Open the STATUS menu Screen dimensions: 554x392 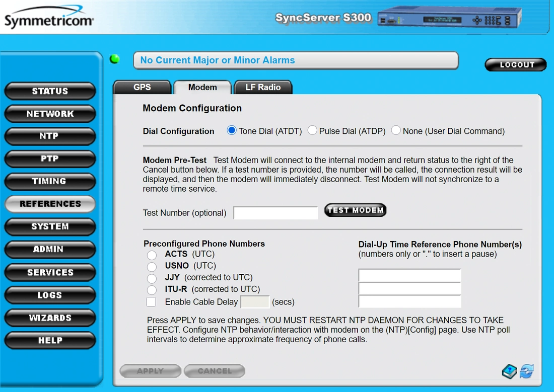pyautogui.click(x=50, y=91)
